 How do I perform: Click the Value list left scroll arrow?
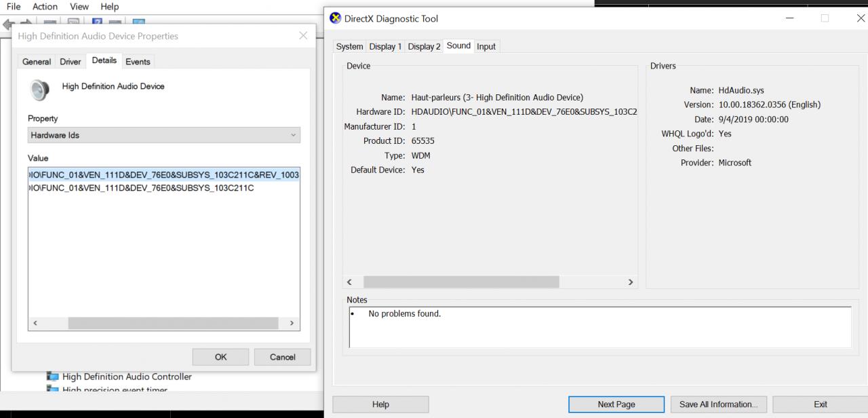[35, 324]
